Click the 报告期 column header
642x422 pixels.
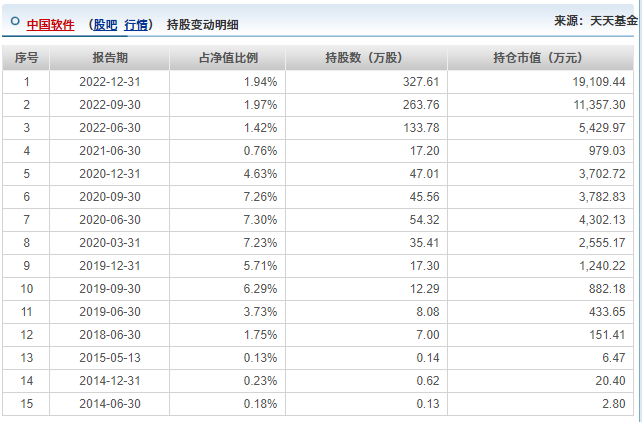click(x=109, y=57)
